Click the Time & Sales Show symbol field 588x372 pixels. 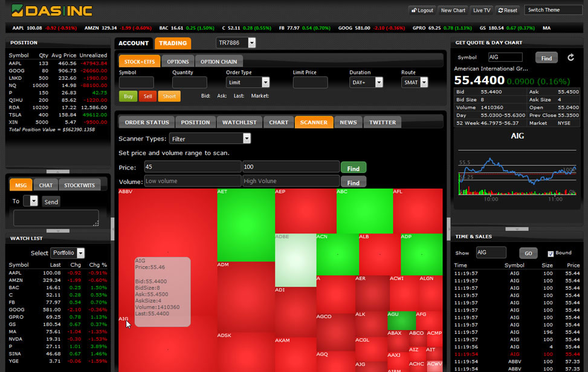click(491, 253)
